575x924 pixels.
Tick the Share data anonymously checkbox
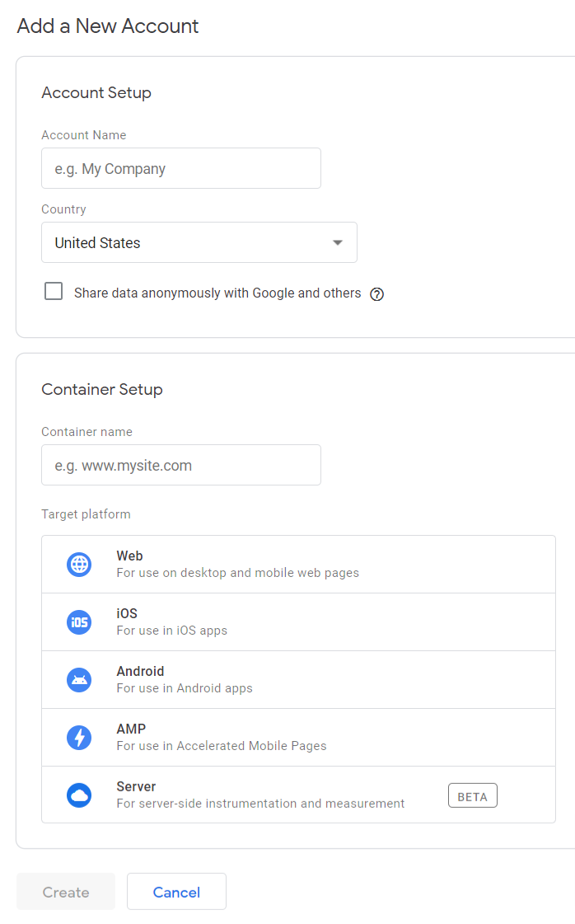54,291
